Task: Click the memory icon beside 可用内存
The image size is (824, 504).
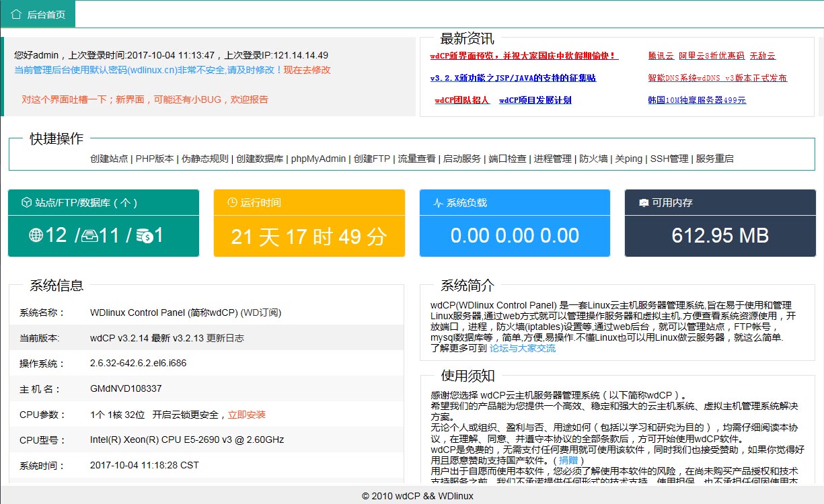Action: 644,202
